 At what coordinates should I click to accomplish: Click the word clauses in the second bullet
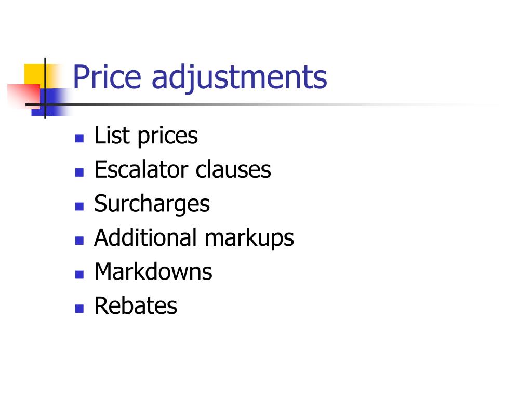point(233,169)
